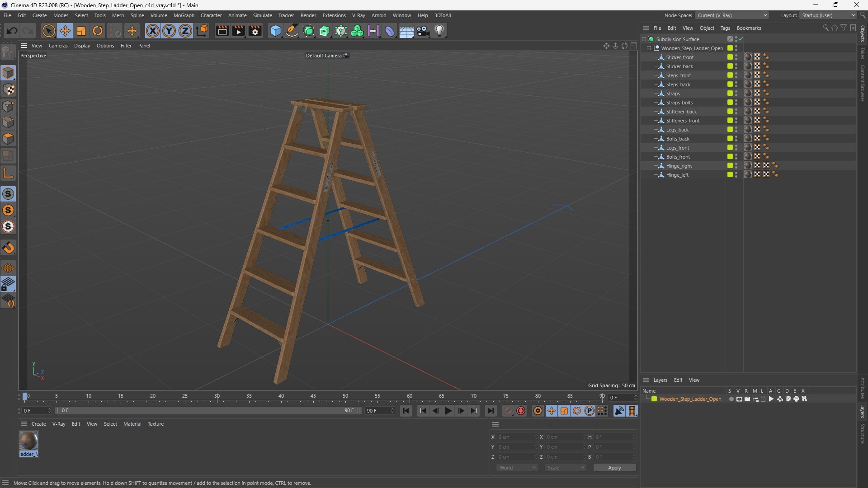Click the green layer color swatch of Hinge_left
The width and height of the screenshot is (868, 488).
730,174
